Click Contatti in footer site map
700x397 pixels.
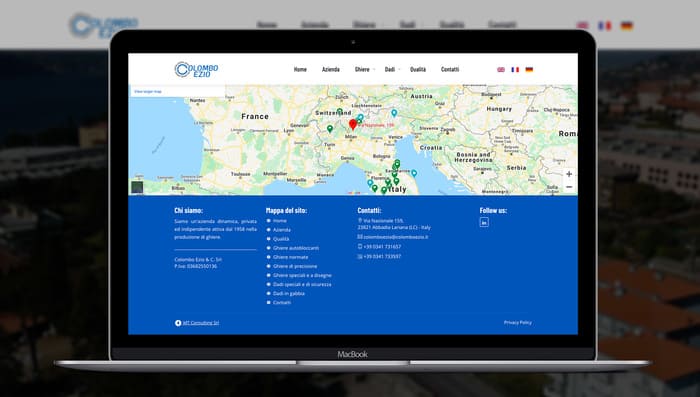[282, 302]
